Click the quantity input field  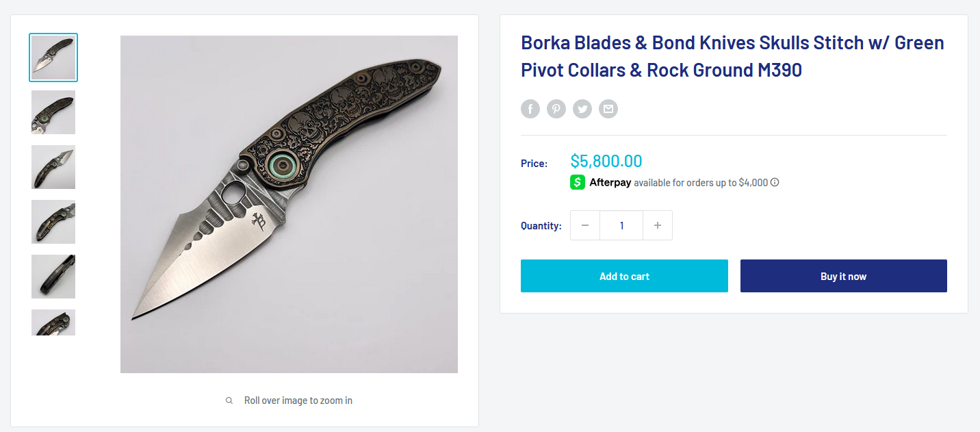point(621,225)
